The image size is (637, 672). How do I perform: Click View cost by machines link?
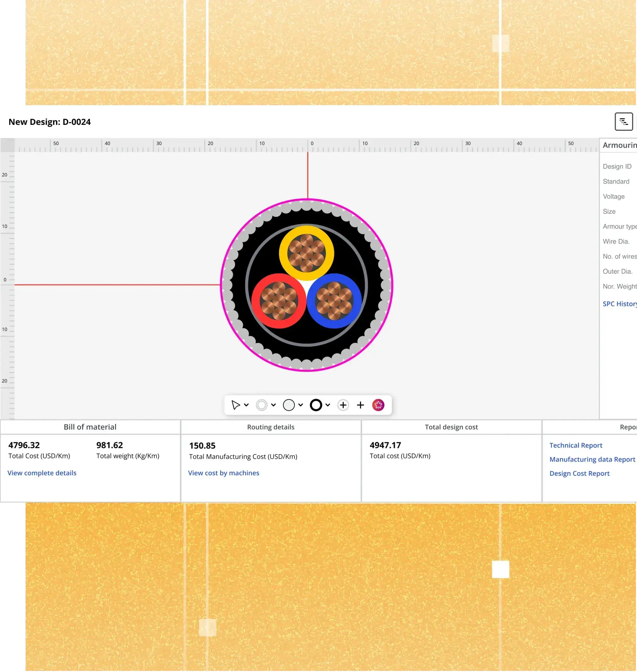tap(223, 473)
